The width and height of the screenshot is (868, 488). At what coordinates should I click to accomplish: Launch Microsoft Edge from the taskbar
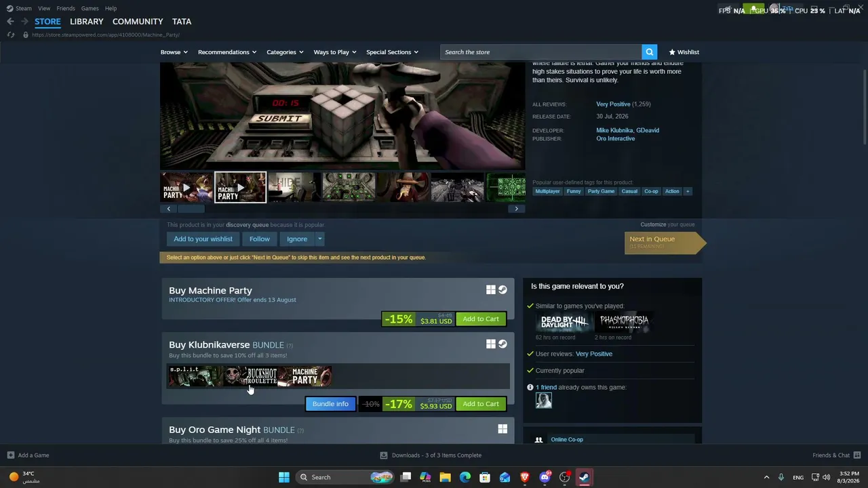click(x=465, y=477)
